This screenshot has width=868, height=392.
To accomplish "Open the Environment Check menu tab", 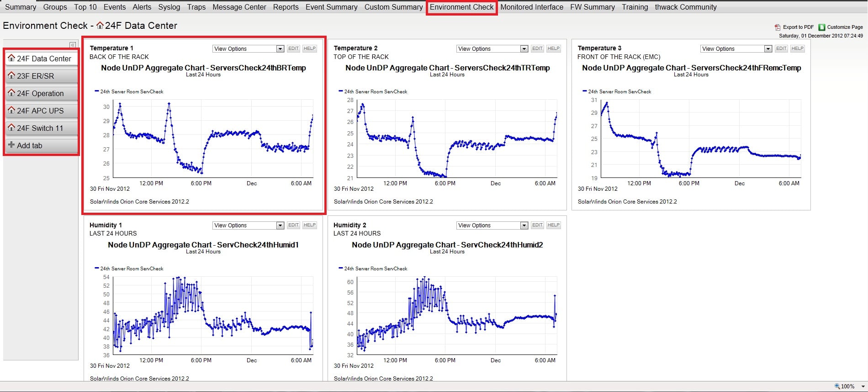I will pos(461,7).
